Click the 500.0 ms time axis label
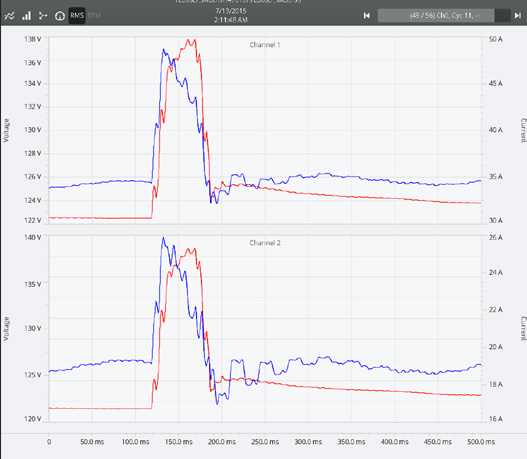Image resolution: width=527 pixels, height=459 pixels. pos(481,442)
